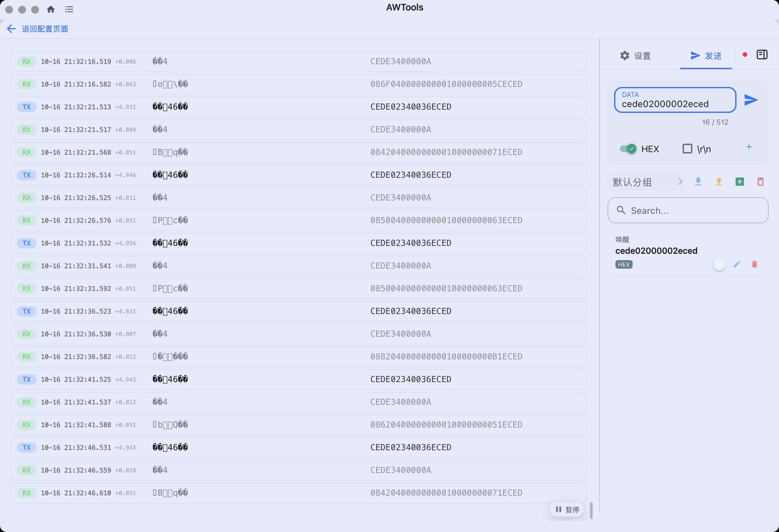Switch to the 发送 send tab
This screenshot has width=779, height=532.
(x=706, y=55)
